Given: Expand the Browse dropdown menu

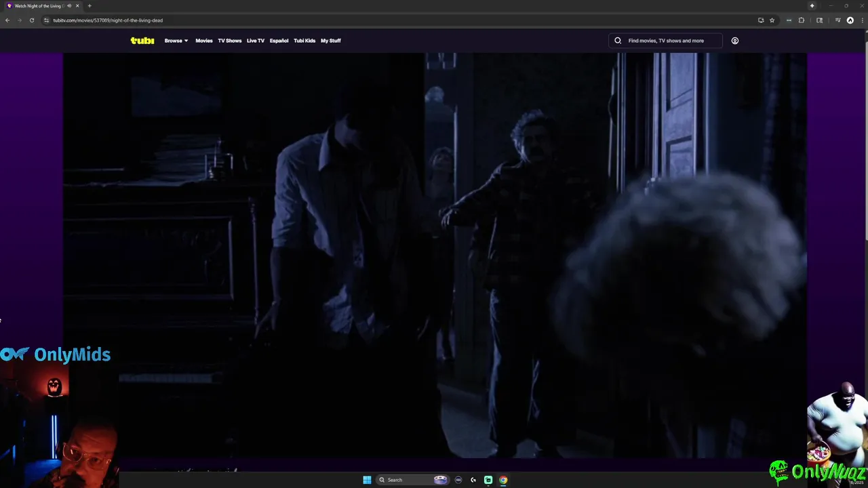Looking at the screenshot, I should pyautogui.click(x=176, y=41).
